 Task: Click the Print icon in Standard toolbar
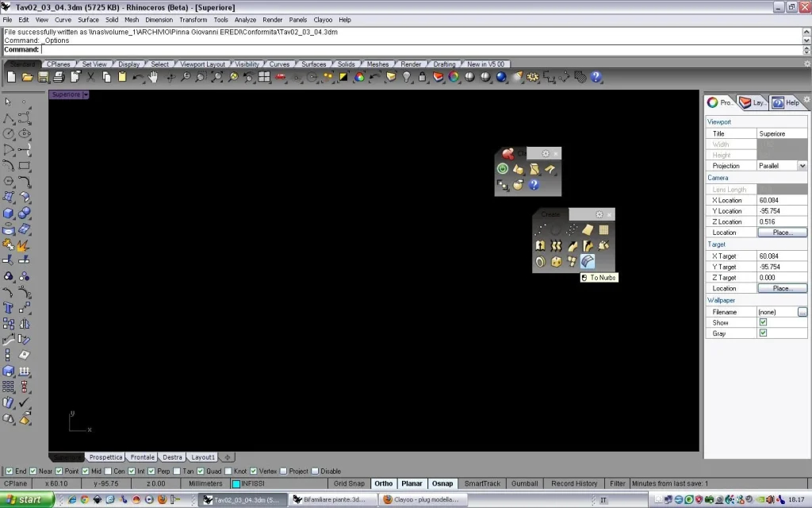point(59,77)
